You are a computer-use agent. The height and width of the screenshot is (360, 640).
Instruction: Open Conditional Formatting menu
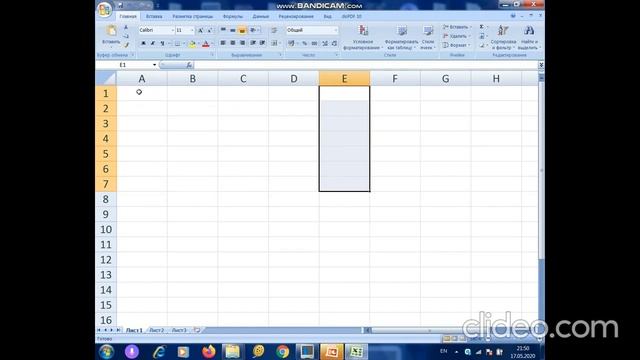click(x=363, y=37)
